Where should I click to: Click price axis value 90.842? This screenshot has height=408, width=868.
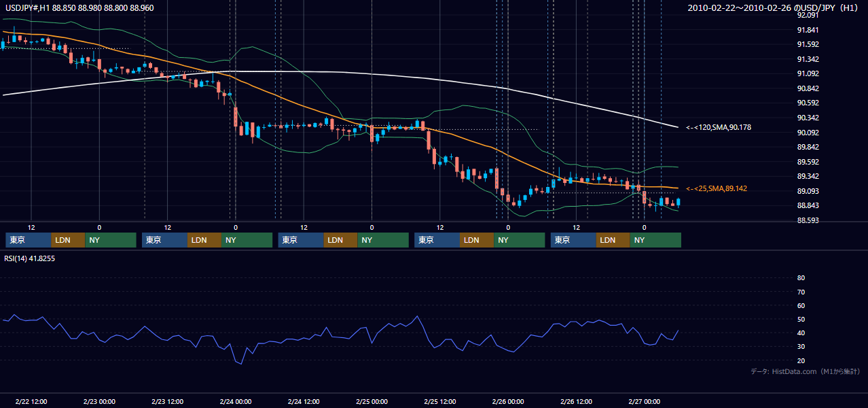[807, 88]
